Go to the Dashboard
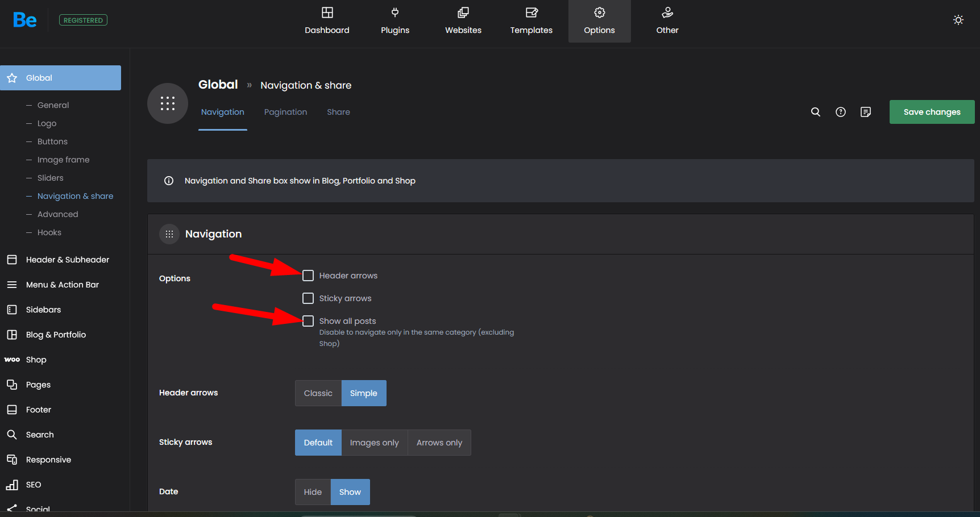The image size is (980, 517). 327,21
